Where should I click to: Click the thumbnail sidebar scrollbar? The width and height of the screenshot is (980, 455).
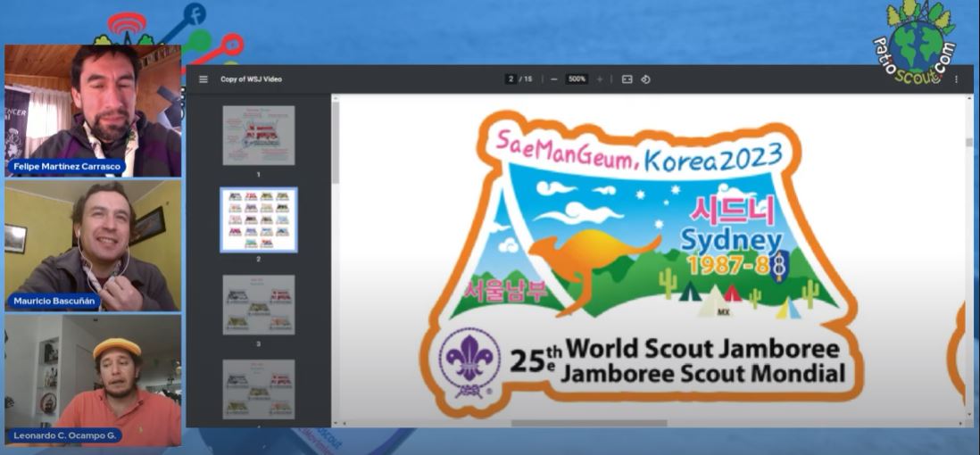coord(335,144)
